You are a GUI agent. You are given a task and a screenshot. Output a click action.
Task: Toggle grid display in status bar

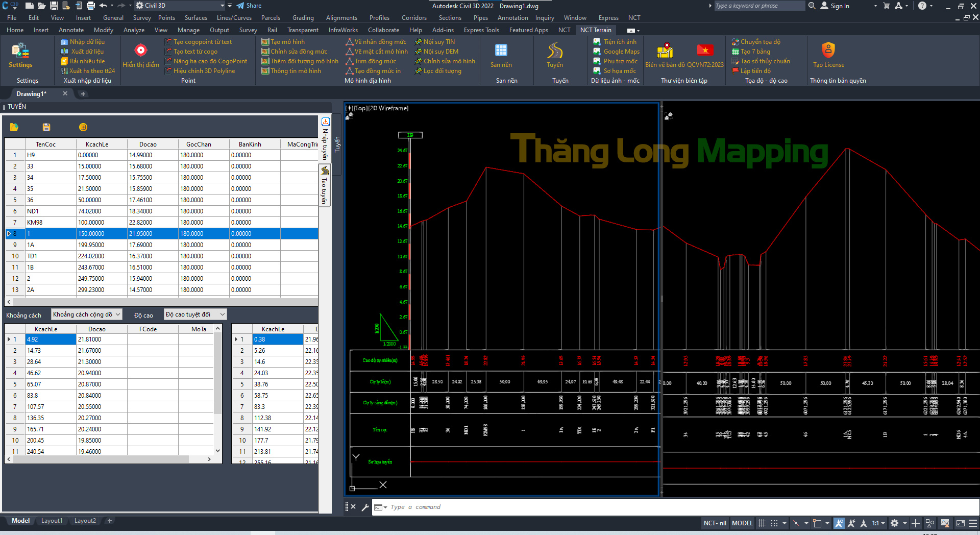click(x=762, y=523)
